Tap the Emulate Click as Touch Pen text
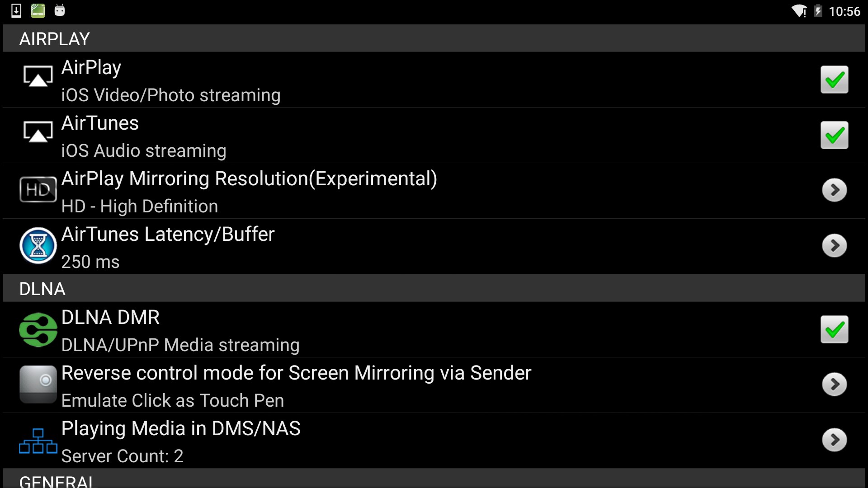Image resolution: width=868 pixels, height=488 pixels. (173, 401)
